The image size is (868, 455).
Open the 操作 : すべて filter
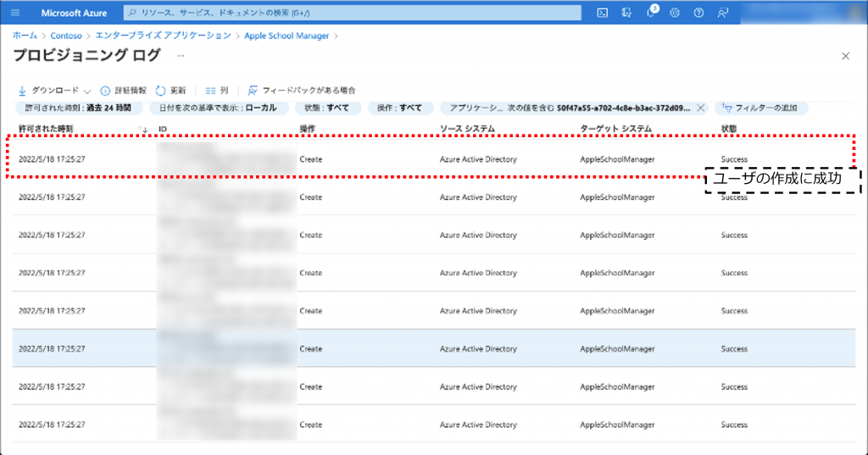400,108
